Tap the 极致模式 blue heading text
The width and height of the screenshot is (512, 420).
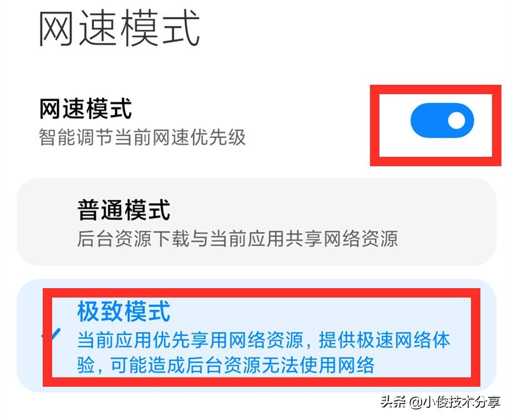click(124, 312)
